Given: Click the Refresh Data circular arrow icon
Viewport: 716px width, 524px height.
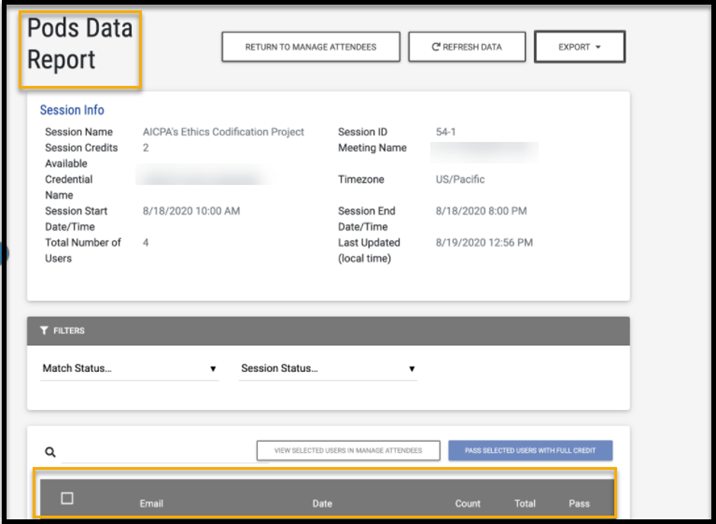Looking at the screenshot, I should pos(436,47).
